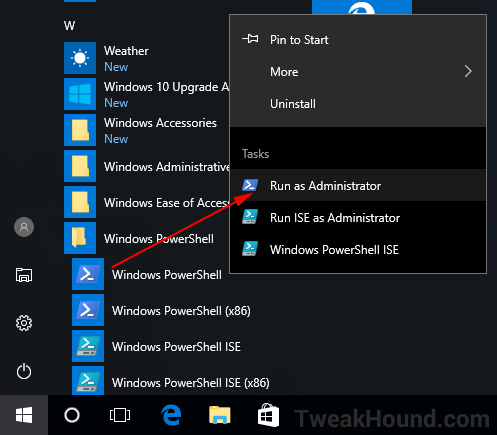
Task: Open File Explorer icon in Start sidebar
Action: (x=24, y=275)
